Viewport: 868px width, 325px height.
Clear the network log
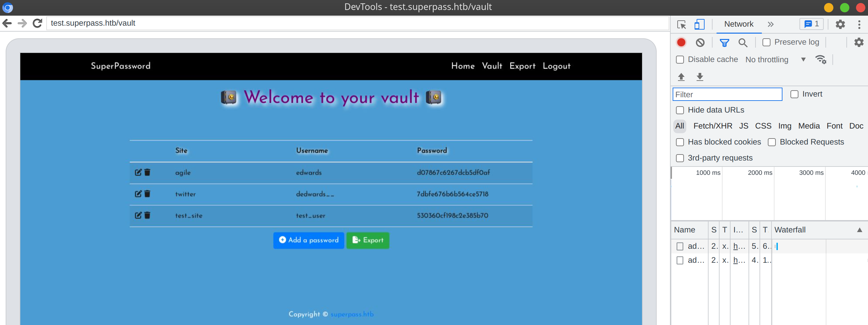point(700,43)
